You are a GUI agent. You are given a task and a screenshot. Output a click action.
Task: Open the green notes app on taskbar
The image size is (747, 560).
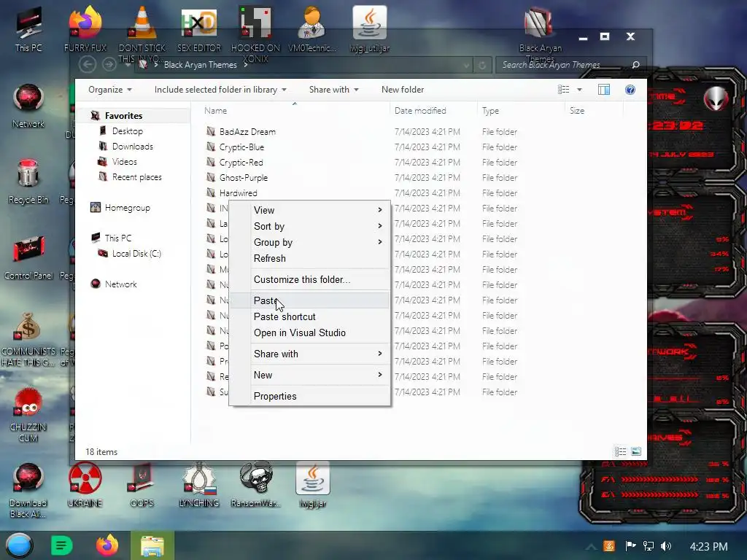(x=61, y=545)
